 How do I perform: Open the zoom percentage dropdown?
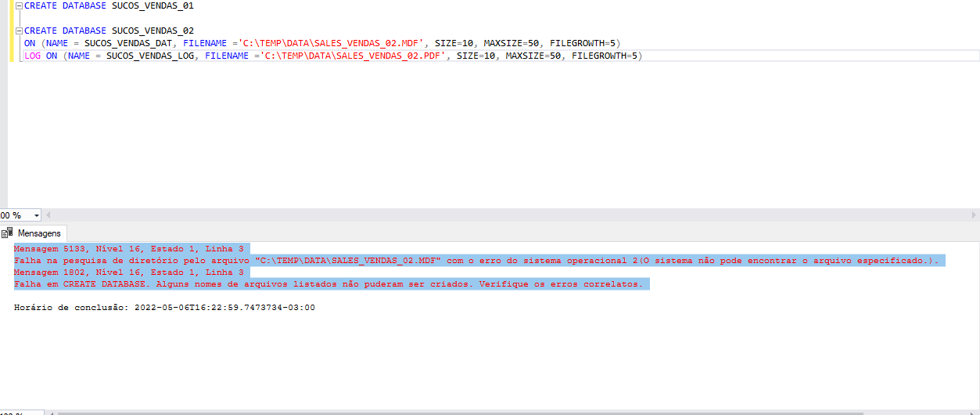coord(37,215)
